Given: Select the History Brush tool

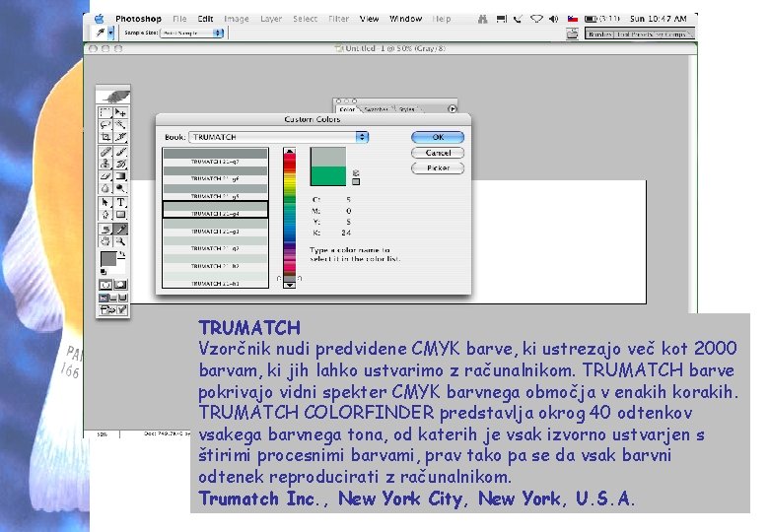Looking at the screenshot, I should pyautogui.click(x=120, y=165).
